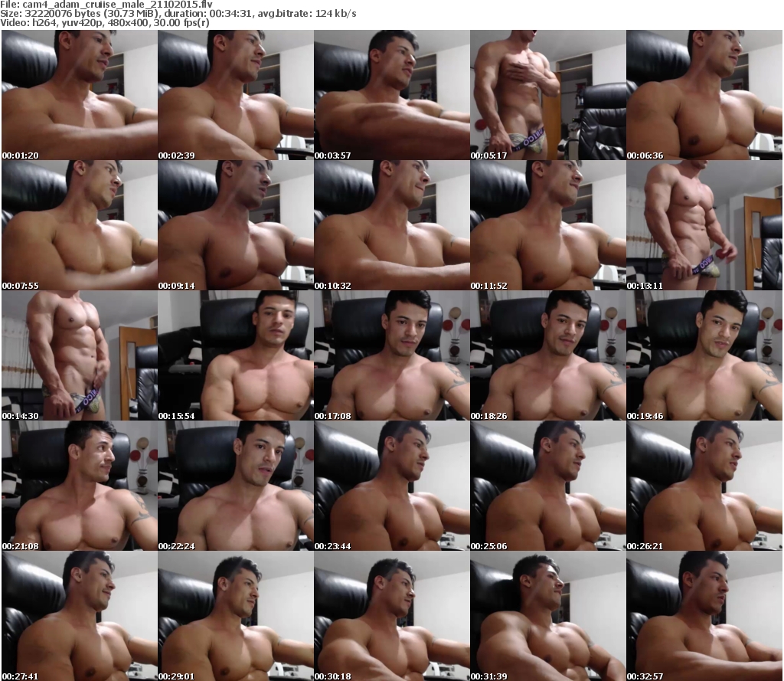The height and width of the screenshot is (681, 784).
Task: Open the frame stamped 00:17:08
Action: tap(391, 355)
